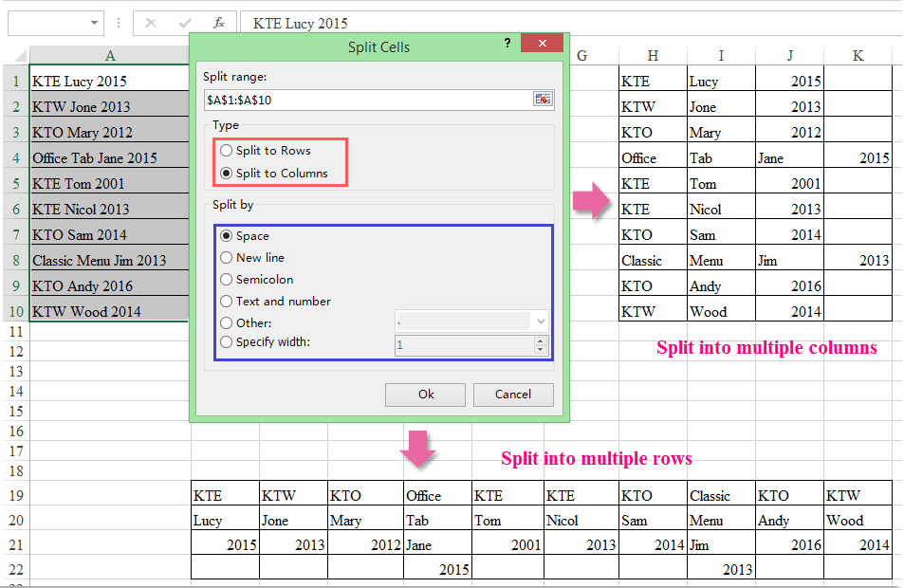Select the Split to Columns option
This screenshot has height=588, width=904.
click(274, 173)
